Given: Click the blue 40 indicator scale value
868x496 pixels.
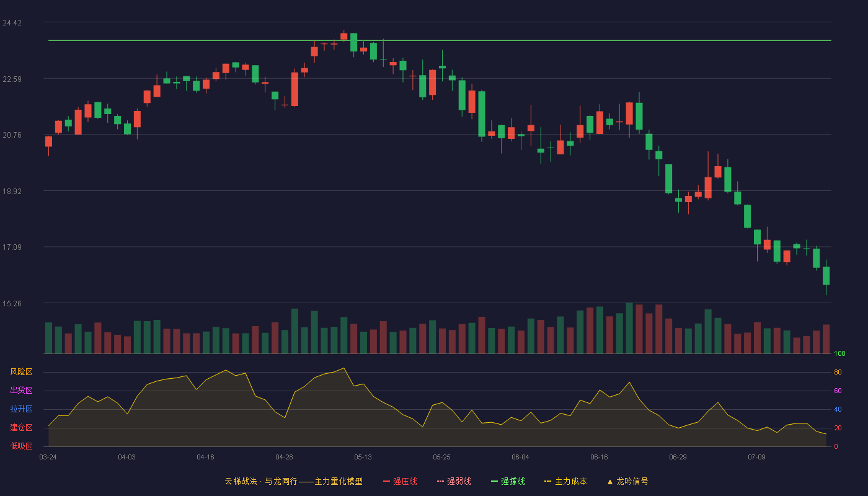Looking at the screenshot, I should [838, 410].
